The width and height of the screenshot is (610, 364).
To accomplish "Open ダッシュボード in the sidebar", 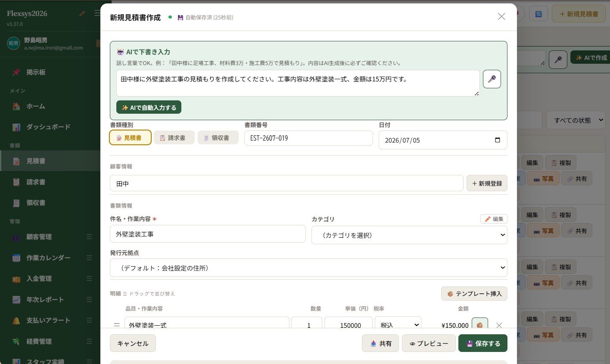I will click(x=50, y=127).
